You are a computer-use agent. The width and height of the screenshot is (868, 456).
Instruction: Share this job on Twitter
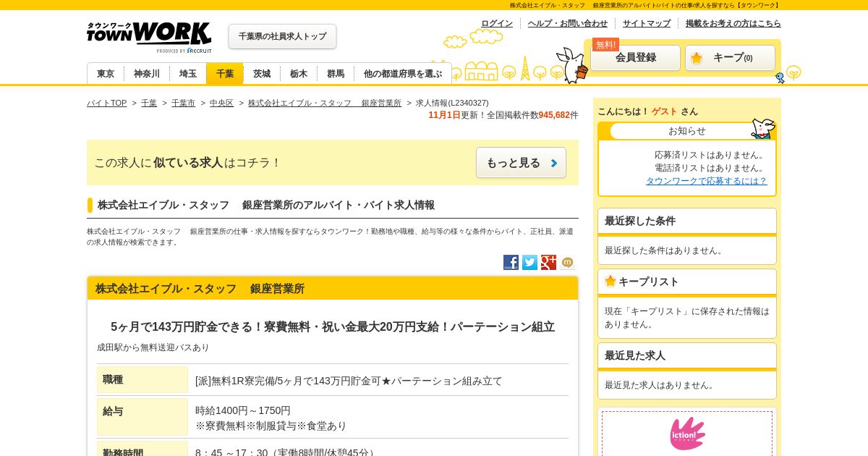pos(529,262)
